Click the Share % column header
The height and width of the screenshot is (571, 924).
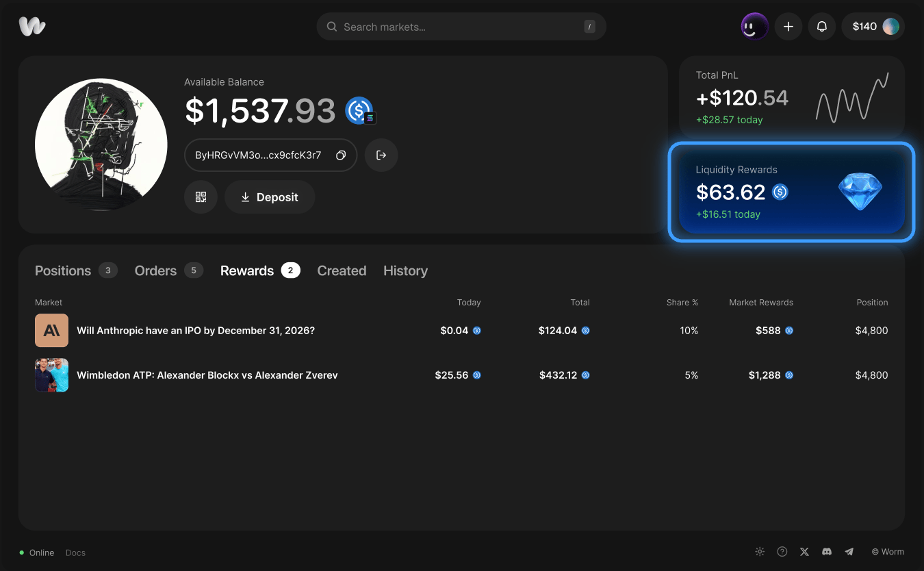click(x=682, y=302)
